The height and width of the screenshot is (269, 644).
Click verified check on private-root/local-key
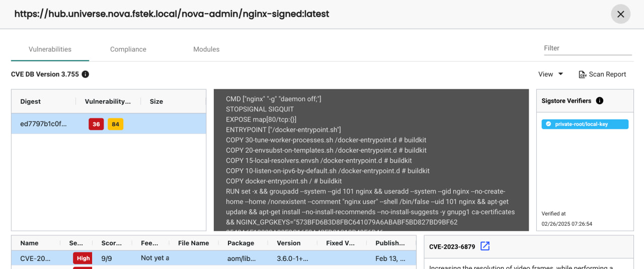pyautogui.click(x=548, y=124)
